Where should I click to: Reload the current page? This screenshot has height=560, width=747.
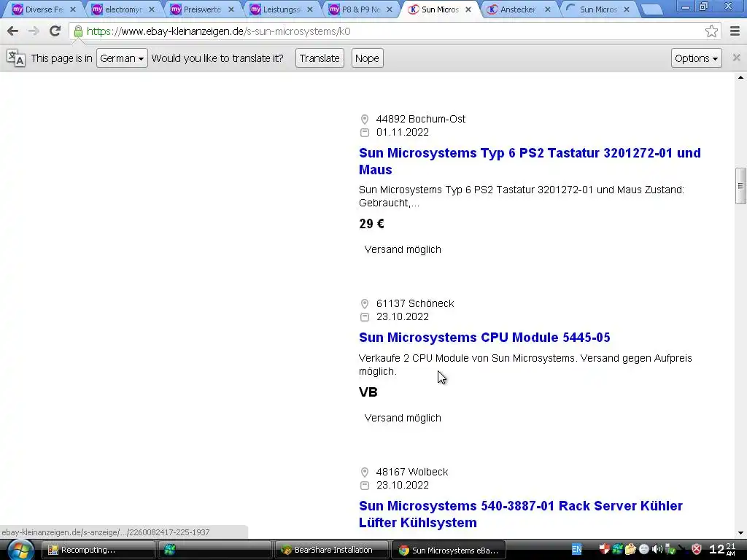click(x=55, y=31)
